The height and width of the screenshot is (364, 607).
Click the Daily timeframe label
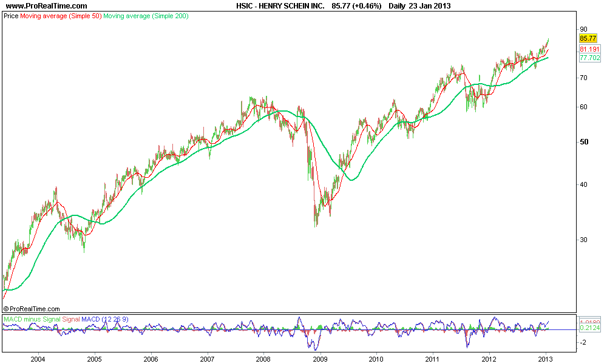pos(397,6)
